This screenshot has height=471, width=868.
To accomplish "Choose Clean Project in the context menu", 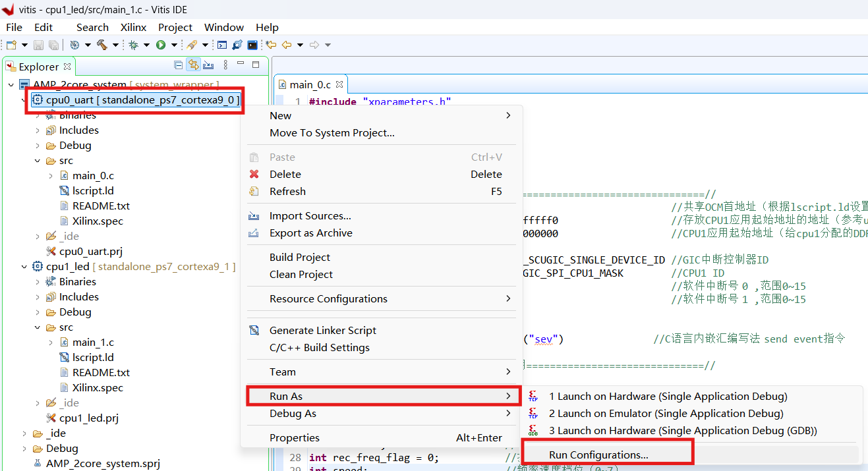I will (382, 275).
